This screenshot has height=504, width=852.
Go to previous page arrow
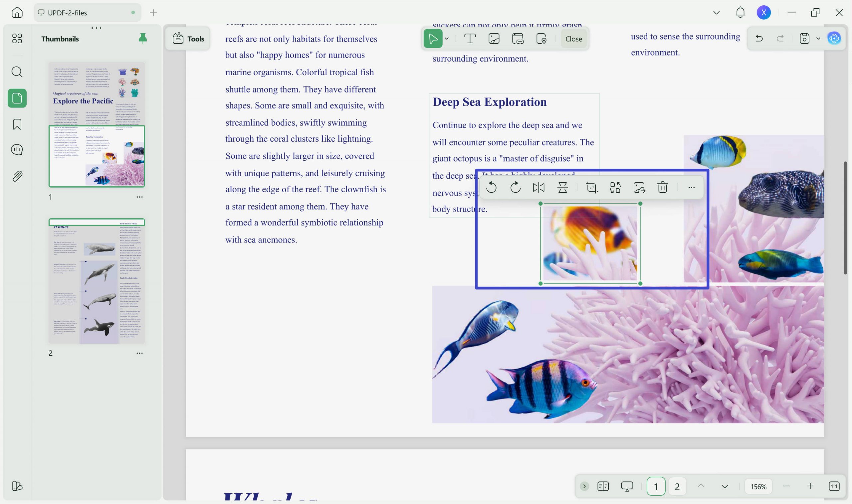(701, 486)
